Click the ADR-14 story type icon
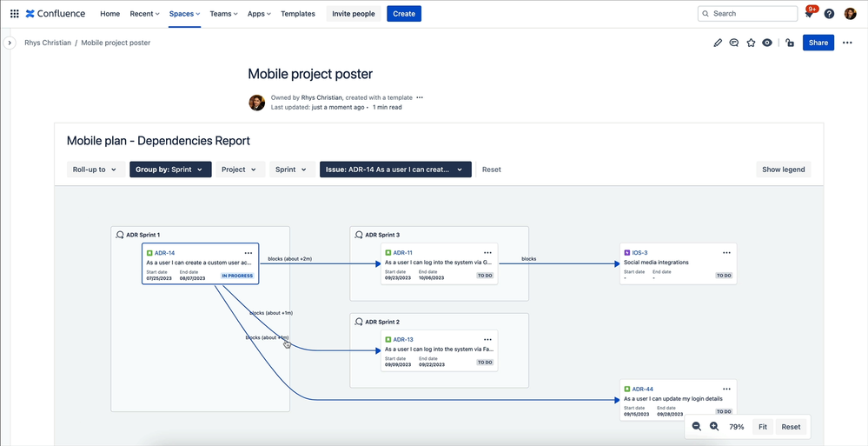 (x=149, y=253)
